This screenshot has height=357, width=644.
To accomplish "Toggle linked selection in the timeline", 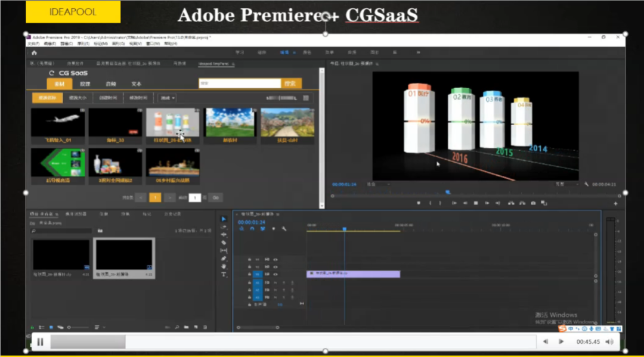I will [263, 228].
